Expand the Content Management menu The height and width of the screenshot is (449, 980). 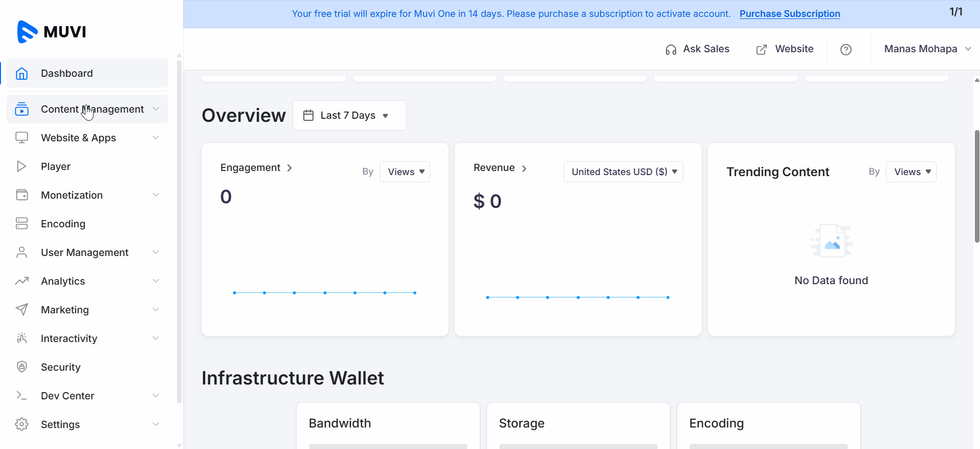[x=92, y=109]
